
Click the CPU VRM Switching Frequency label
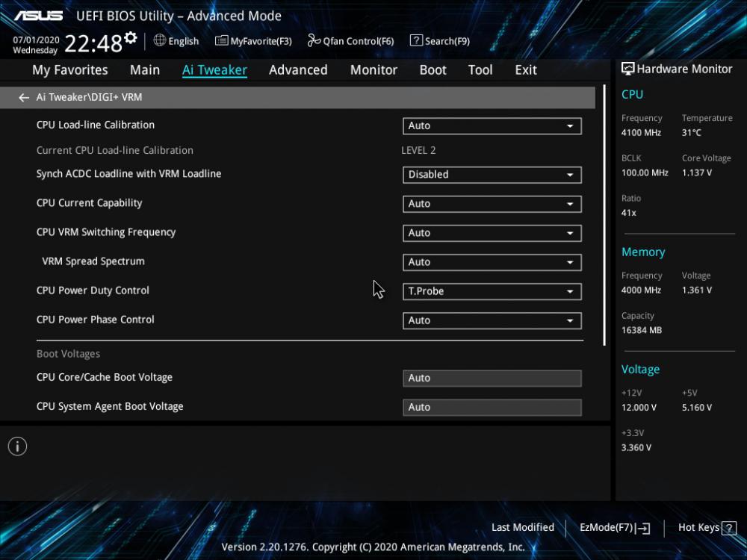click(106, 232)
